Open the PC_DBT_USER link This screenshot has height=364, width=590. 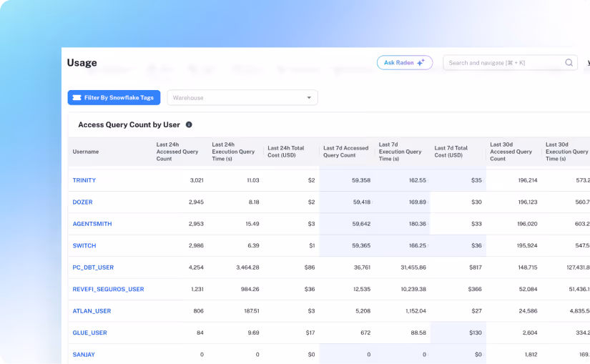[93, 267]
